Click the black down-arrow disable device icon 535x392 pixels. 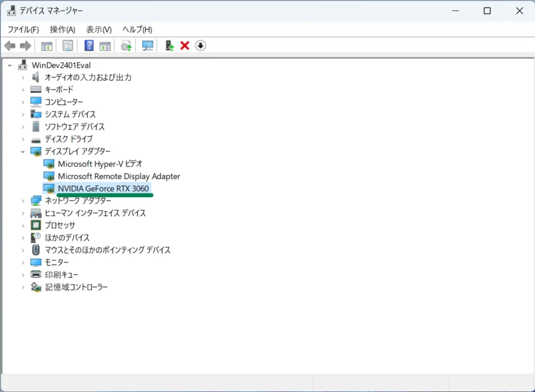(x=201, y=46)
